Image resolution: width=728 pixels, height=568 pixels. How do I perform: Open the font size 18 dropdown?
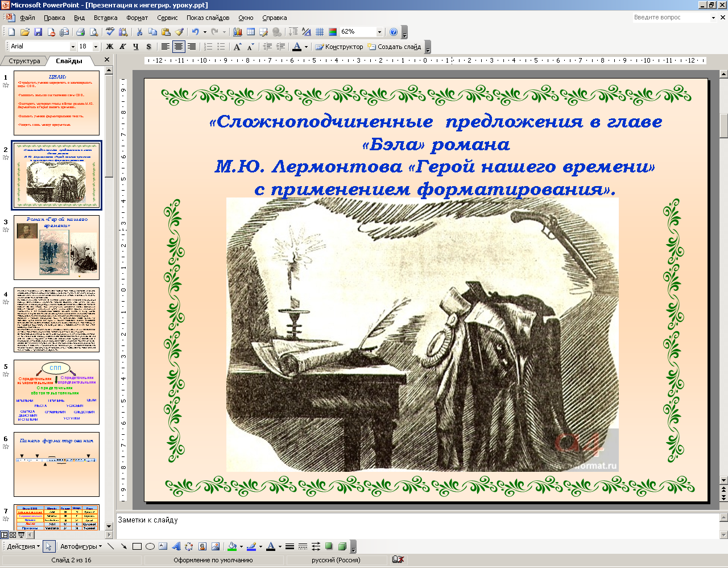click(96, 47)
